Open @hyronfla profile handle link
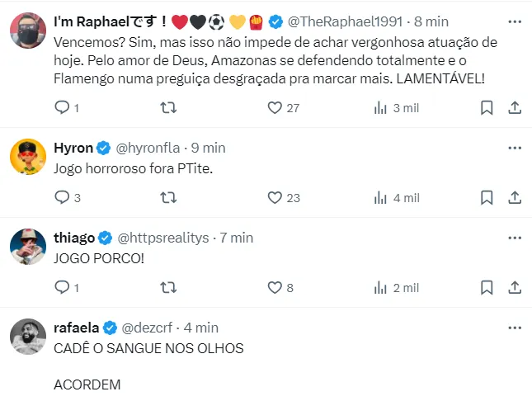 149,148
